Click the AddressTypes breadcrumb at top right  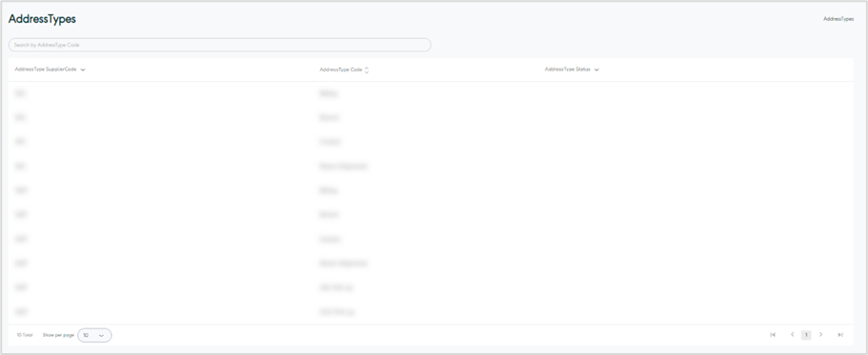tap(838, 19)
